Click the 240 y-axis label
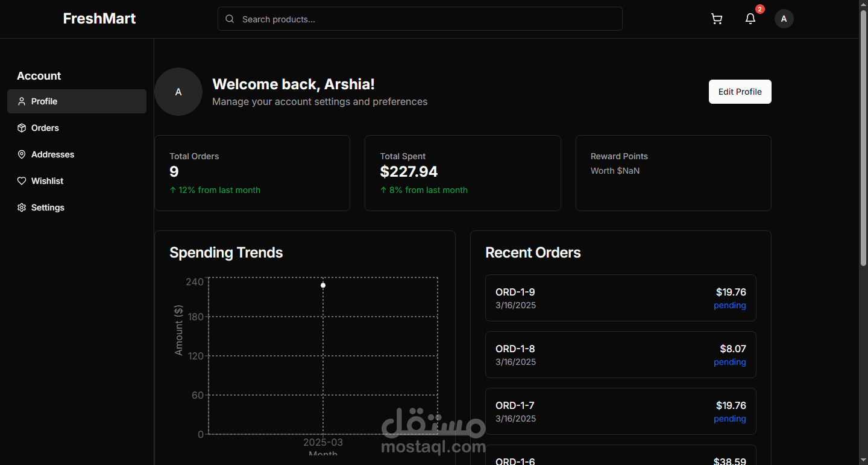868x465 pixels. click(x=195, y=282)
